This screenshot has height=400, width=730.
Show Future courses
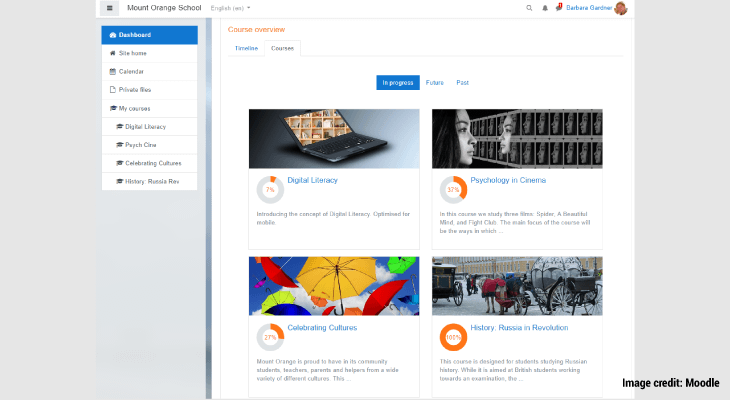pyautogui.click(x=434, y=82)
